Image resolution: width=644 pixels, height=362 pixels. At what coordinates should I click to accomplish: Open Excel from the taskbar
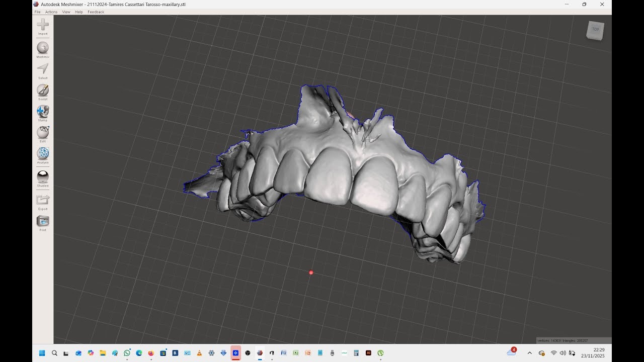pyautogui.click(x=296, y=353)
